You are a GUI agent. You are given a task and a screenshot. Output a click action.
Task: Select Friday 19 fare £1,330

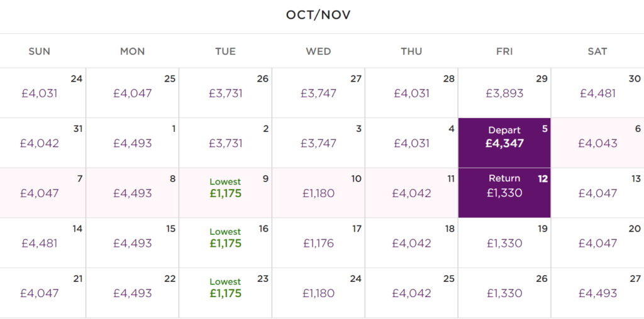[x=504, y=243]
